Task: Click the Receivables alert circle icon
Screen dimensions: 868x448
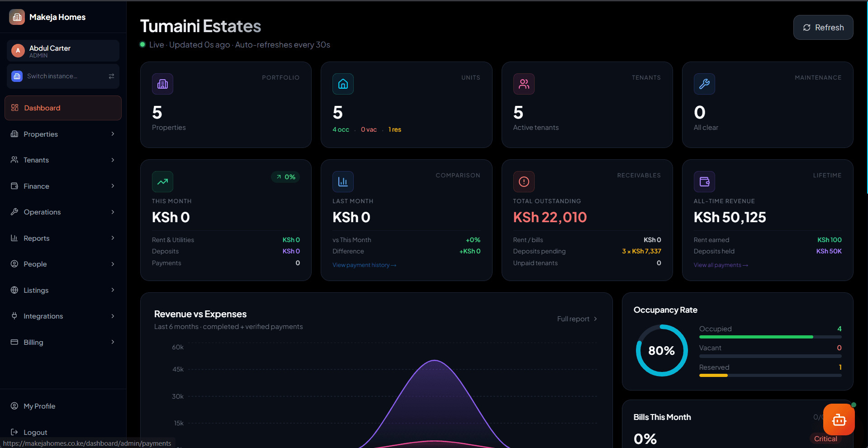Action: click(524, 181)
